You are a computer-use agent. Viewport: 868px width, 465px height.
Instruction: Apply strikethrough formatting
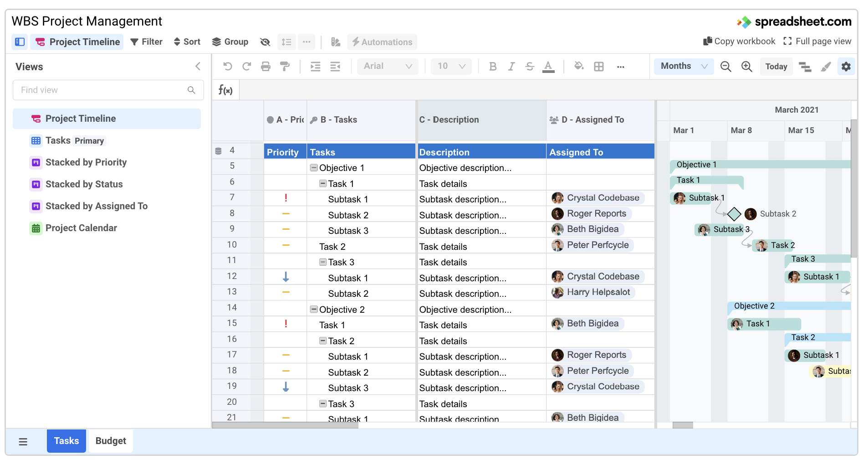click(529, 67)
